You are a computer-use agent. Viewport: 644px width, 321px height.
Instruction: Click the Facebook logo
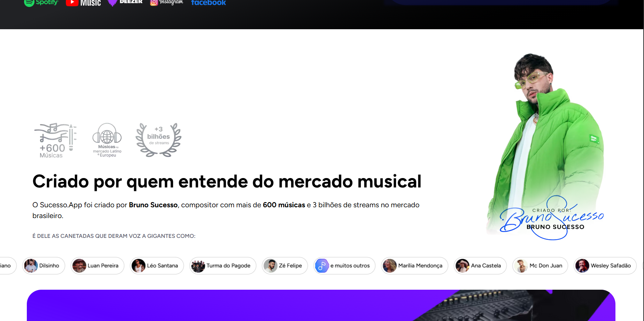point(208,3)
